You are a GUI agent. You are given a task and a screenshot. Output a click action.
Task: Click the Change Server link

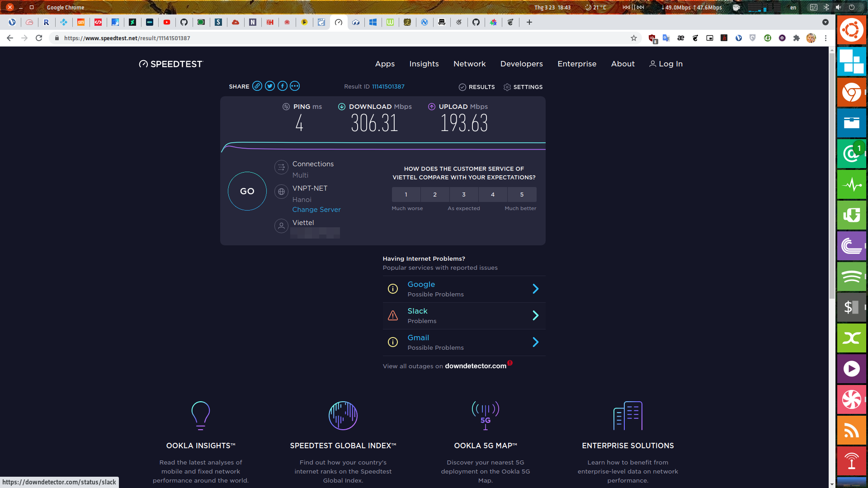(x=316, y=210)
